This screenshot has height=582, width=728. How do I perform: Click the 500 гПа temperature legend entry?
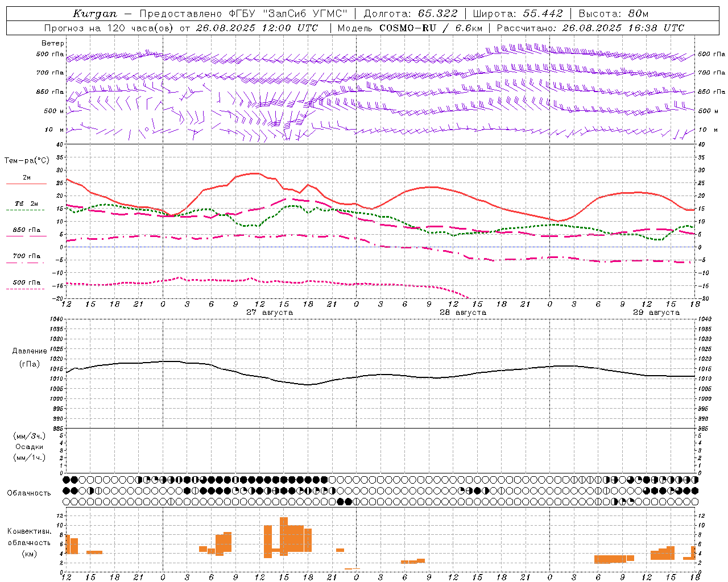point(26,282)
